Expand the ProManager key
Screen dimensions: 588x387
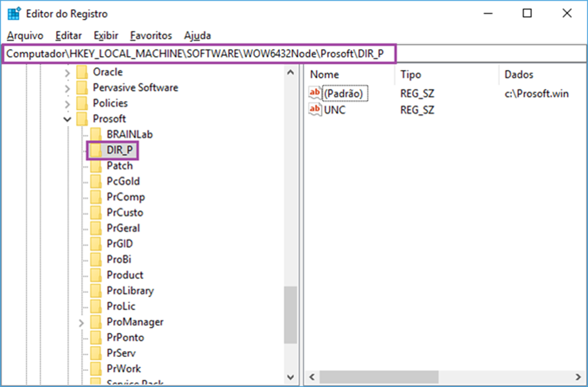[81, 323]
